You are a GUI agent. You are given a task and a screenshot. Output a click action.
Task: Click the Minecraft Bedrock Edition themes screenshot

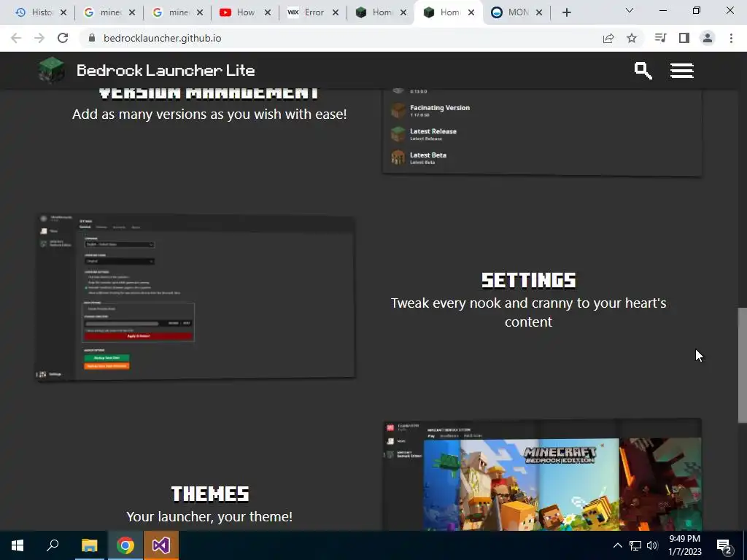coord(542,475)
